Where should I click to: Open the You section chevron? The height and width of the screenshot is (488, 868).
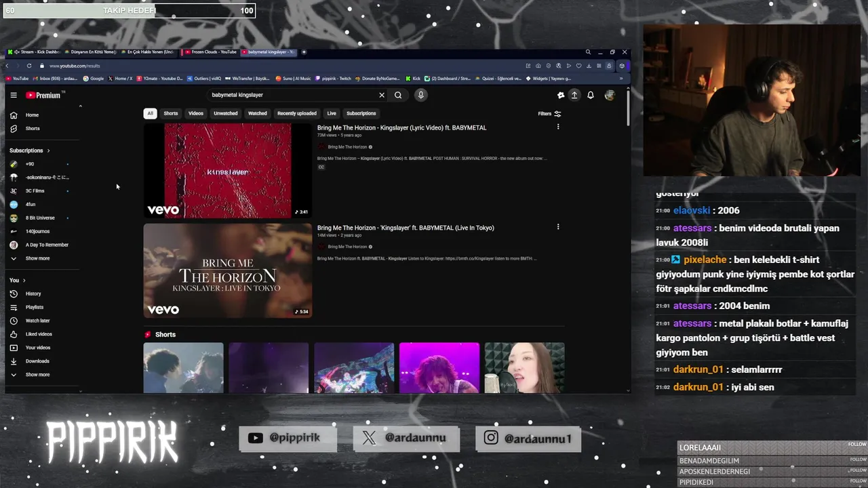point(24,281)
